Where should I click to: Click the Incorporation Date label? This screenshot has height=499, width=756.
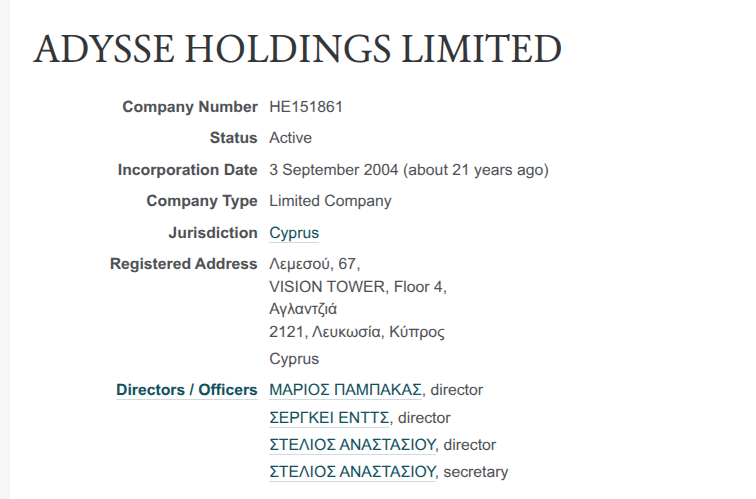point(187,170)
